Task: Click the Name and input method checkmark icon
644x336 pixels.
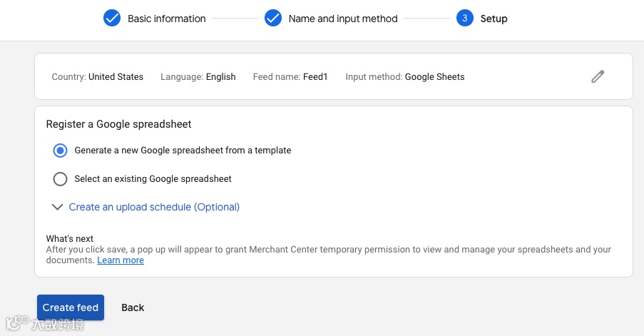Action: tap(273, 19)
